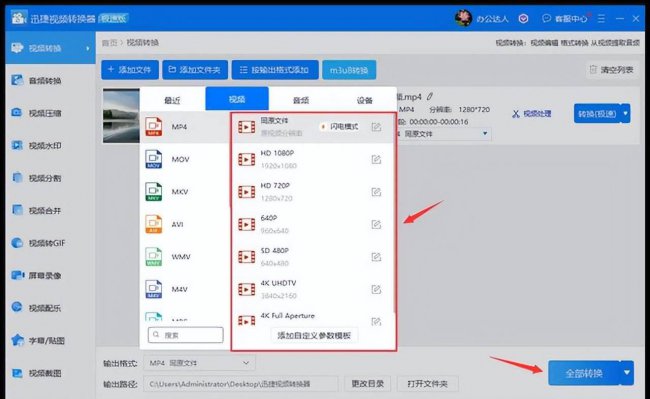Click the format 搜索 input field
650x399 pixels.
pos(185,335)
